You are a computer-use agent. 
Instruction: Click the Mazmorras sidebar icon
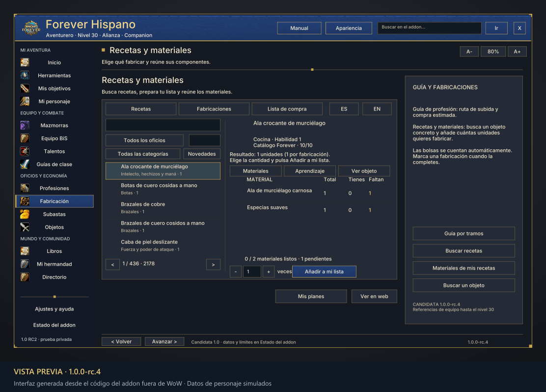[25, 125]
